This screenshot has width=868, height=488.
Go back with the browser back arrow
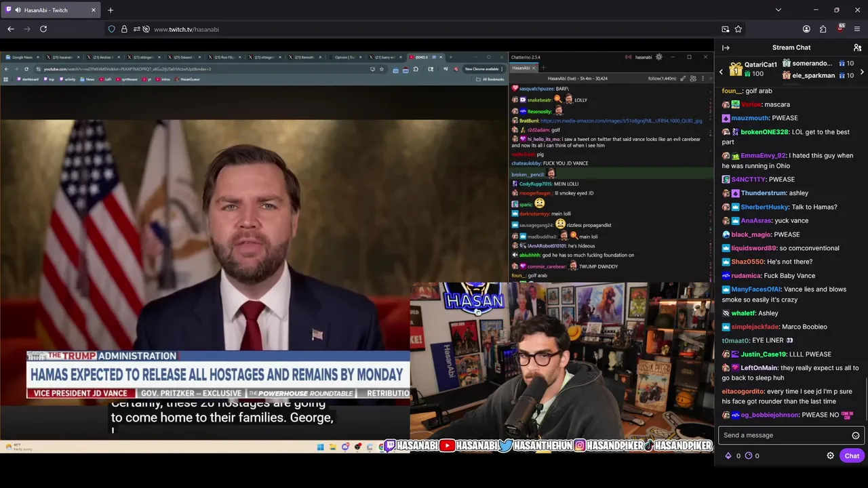click(x=11, y=29)
